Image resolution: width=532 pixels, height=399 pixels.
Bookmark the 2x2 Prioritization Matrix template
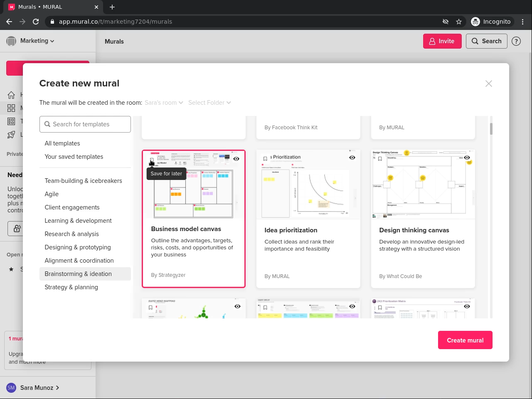(380, 308)
